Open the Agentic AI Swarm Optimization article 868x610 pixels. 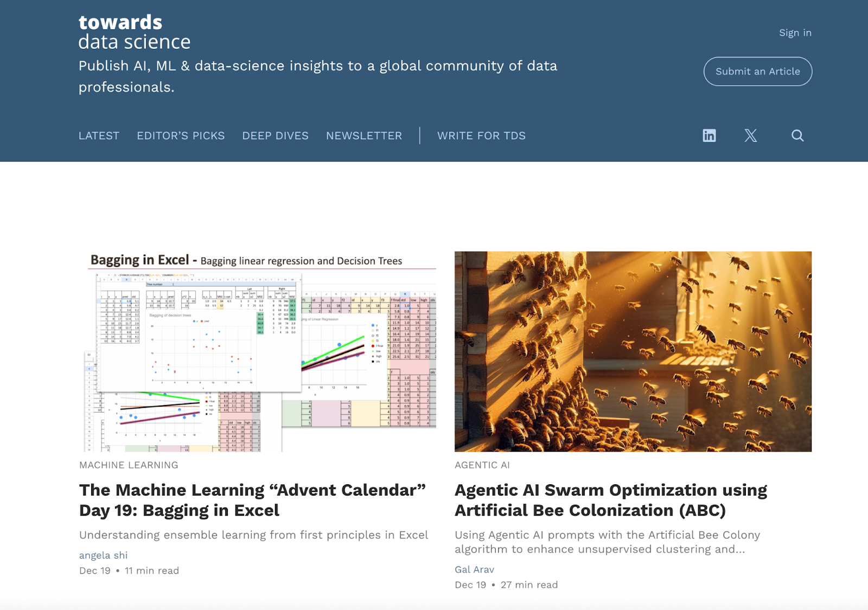611,500
